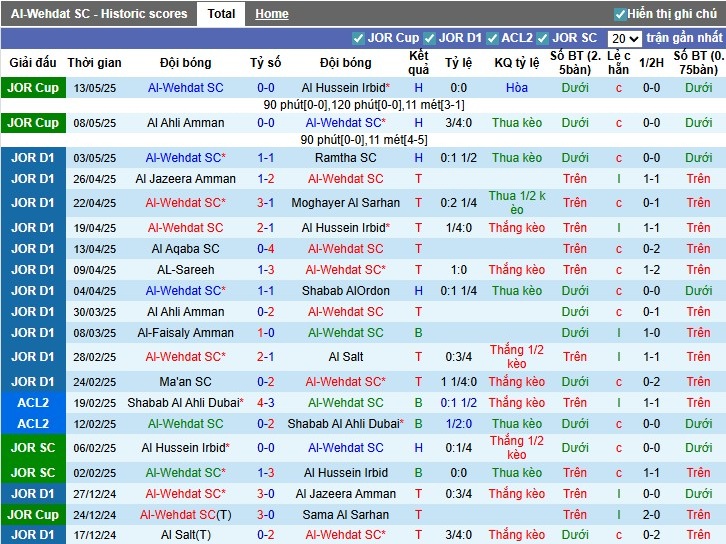This screenshot has height=544, width=726.
Task: Click odds 0:2 1/4 on 22/04/25 row
Action: pos(458,203)
